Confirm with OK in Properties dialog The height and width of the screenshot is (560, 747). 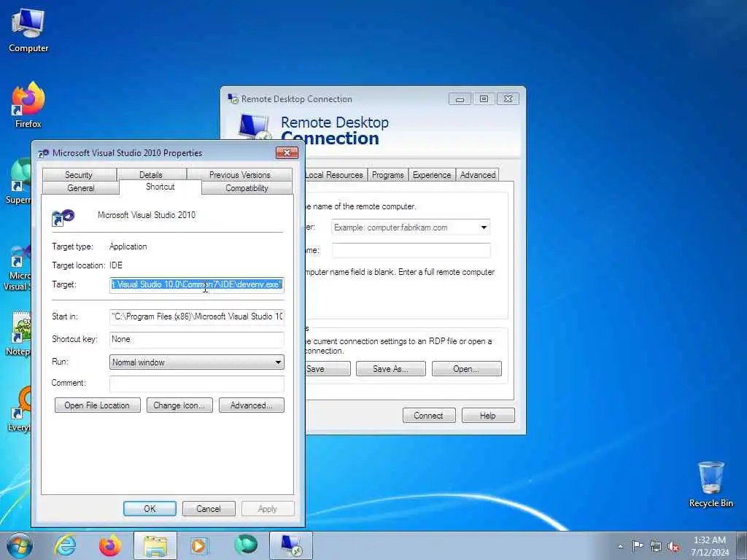(150, 508)
